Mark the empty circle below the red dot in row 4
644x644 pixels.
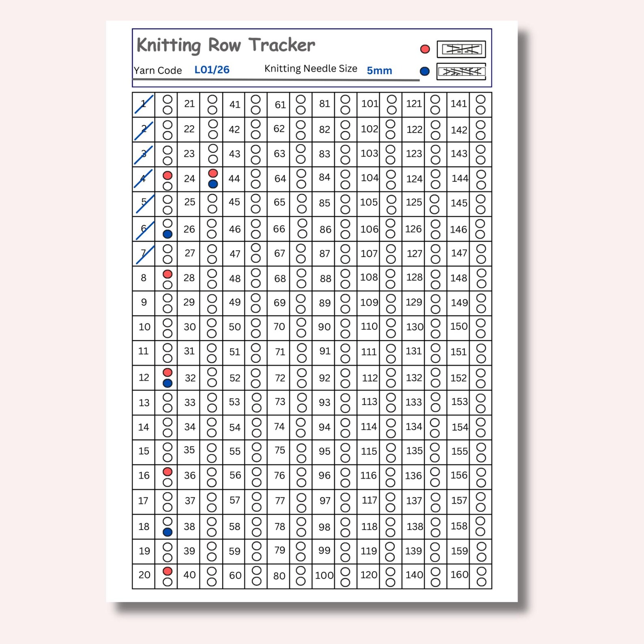(167, 186)
